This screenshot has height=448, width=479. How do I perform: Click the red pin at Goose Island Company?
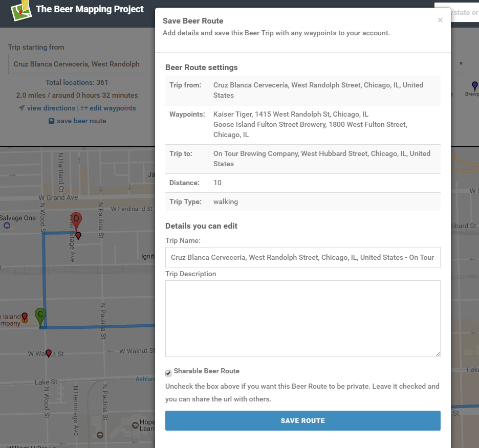pyautogui.click(x=25, y=317)
